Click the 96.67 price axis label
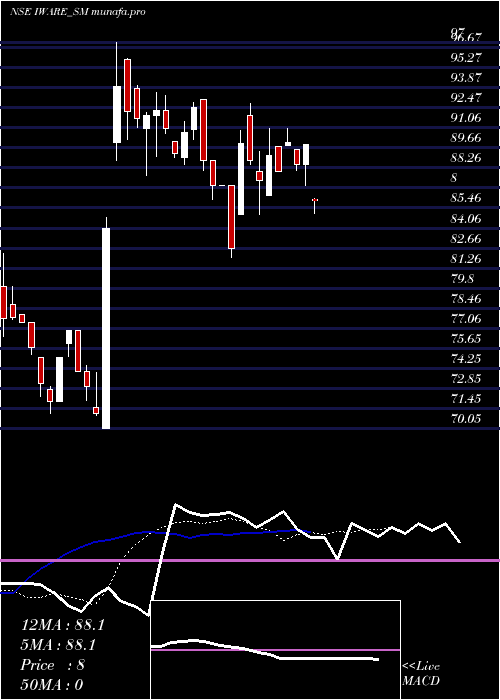500x700 pixels. pyautogui.click(x=466, y=39)
